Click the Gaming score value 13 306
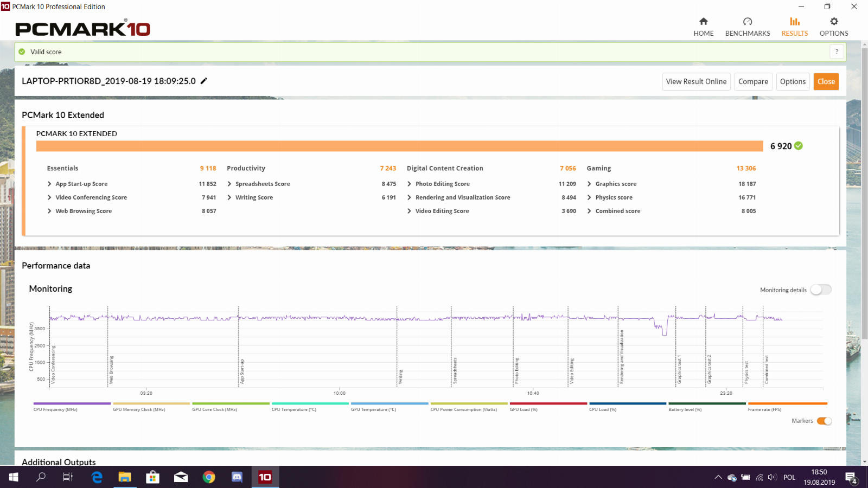Viewport: 868px width, 488px height. pos(746,168)
